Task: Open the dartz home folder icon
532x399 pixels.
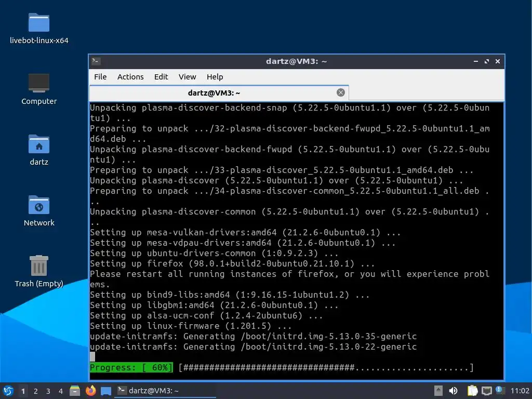Action: [x=38, y=150]
